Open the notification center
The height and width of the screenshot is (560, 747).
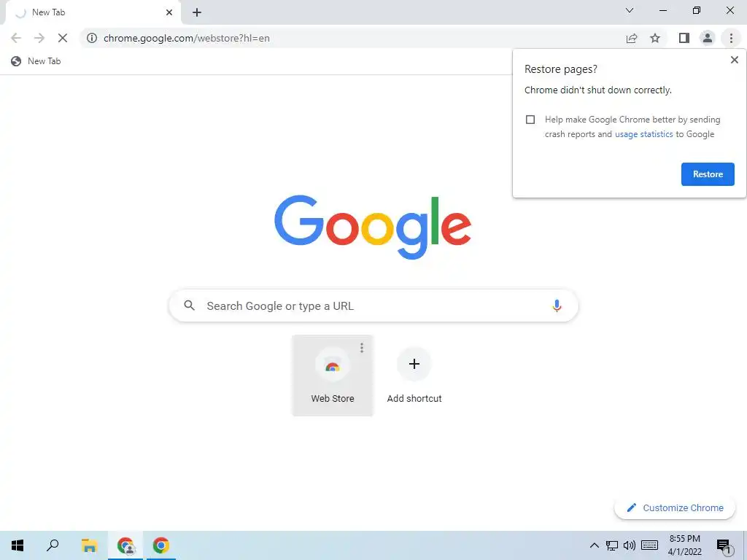[724, 545]
